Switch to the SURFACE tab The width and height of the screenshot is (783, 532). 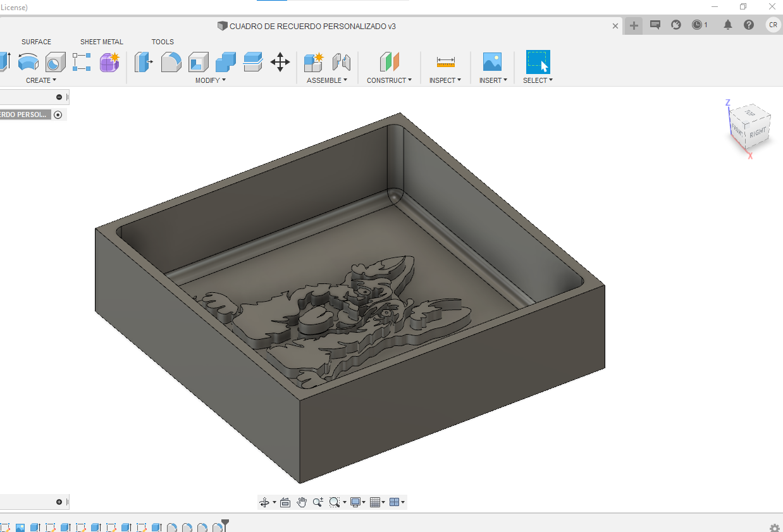pyautogui.click(x=36, y=42)
